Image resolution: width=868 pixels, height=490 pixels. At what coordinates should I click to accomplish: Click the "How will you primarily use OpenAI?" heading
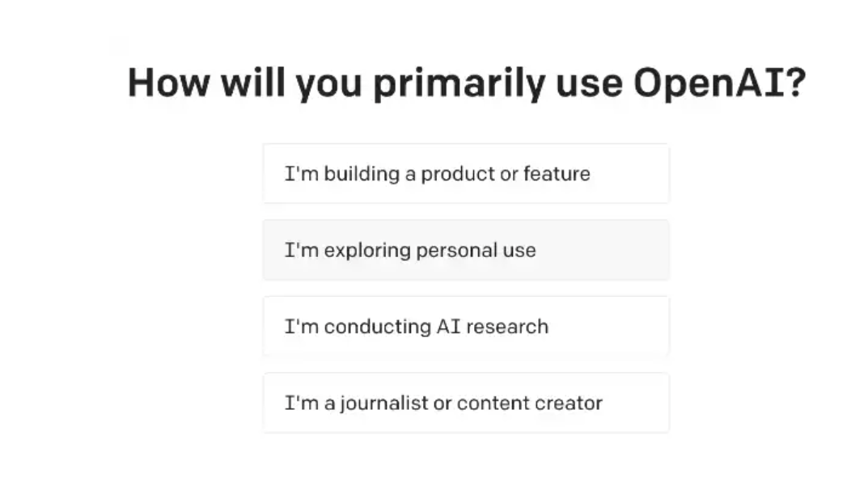pyautogui.click(x=467, y=82)
